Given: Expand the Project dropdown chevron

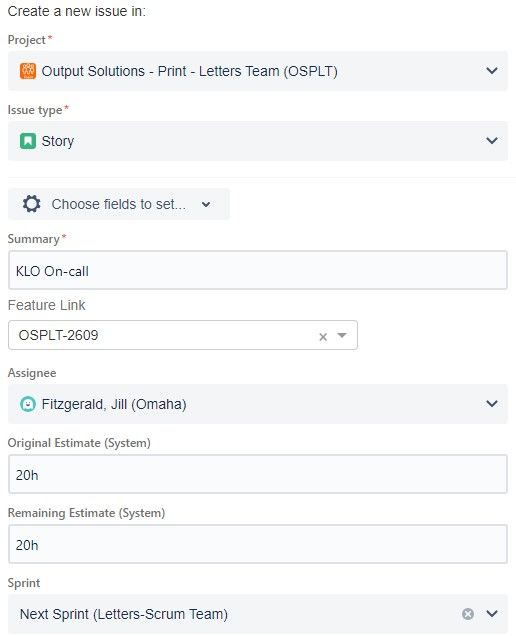Looking at the screenshot, I should click(492, 71).
